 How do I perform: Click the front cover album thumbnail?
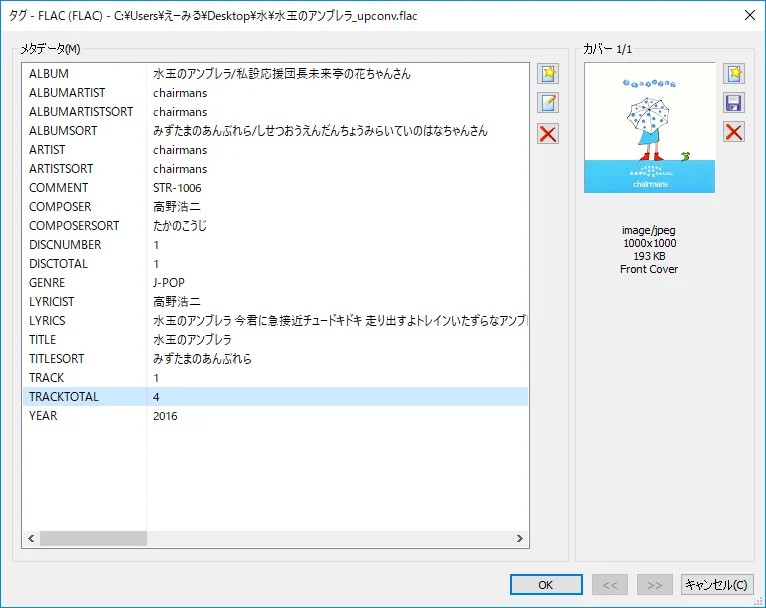point(649,128)
